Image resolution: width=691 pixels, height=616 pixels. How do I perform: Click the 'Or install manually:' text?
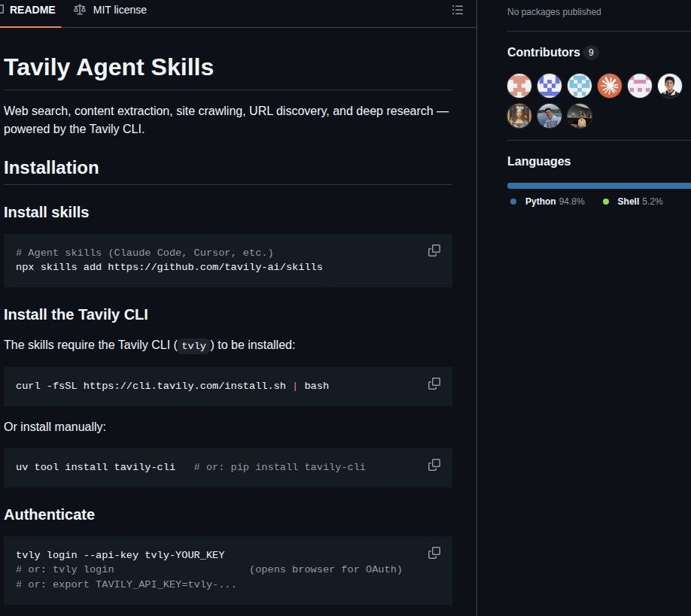55,427
